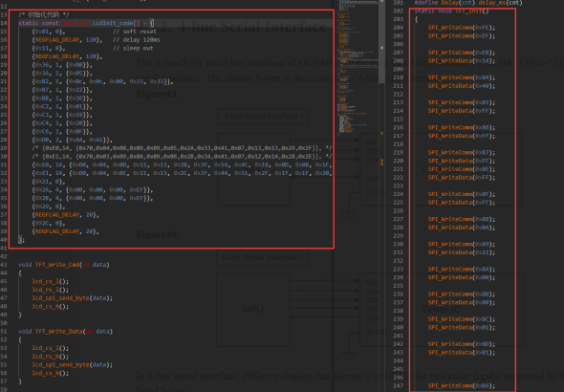Click the 0xB2 entry with five parameters
This screenshot has height=392, width=564.
[102, 81]
